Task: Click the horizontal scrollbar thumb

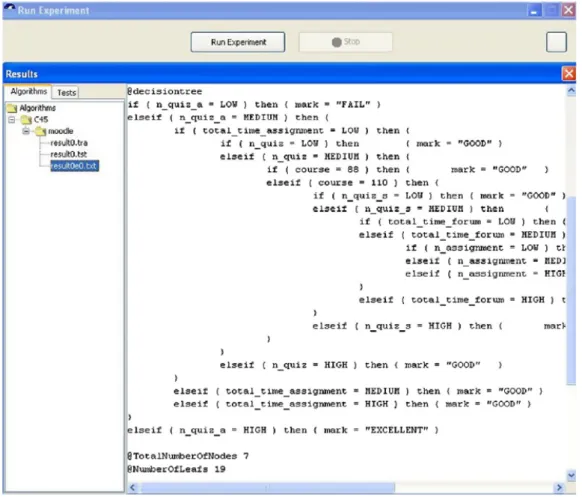Action: point(267,487)
